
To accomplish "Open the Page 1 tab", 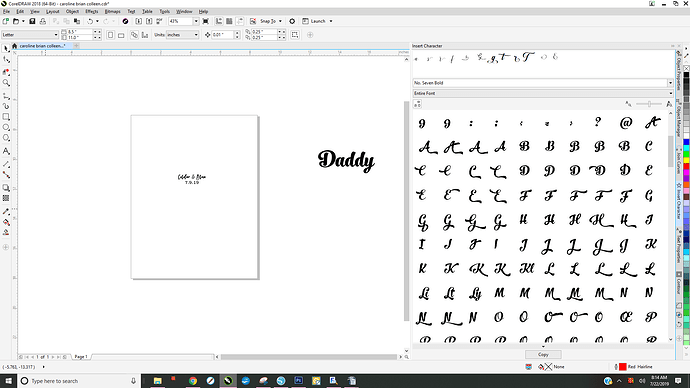I will click(x=81, y=357).
